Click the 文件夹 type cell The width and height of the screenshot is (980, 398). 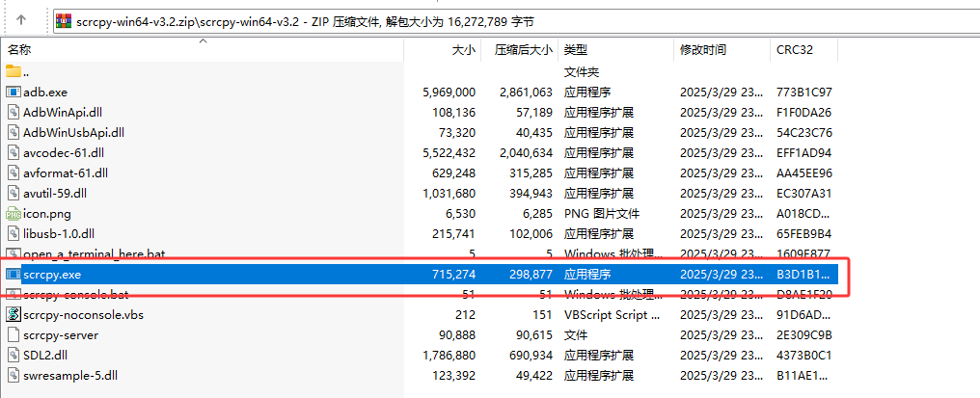(x=582, y=72)
